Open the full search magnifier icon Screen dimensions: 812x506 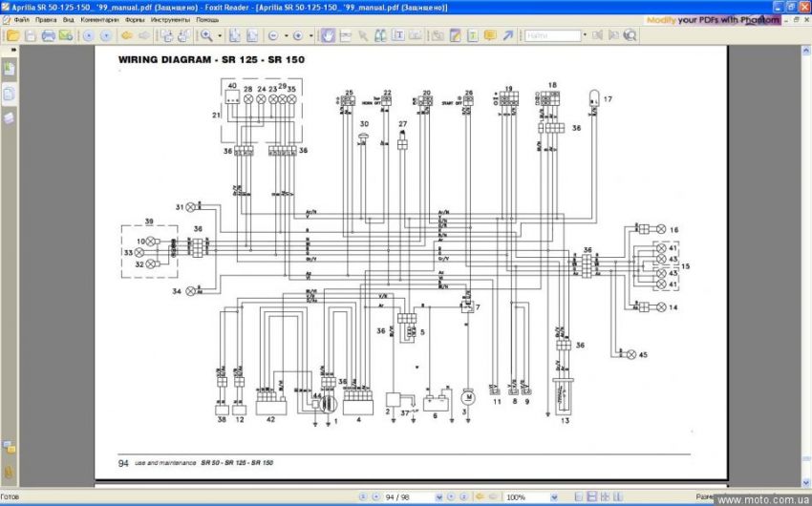coord(630,35)
